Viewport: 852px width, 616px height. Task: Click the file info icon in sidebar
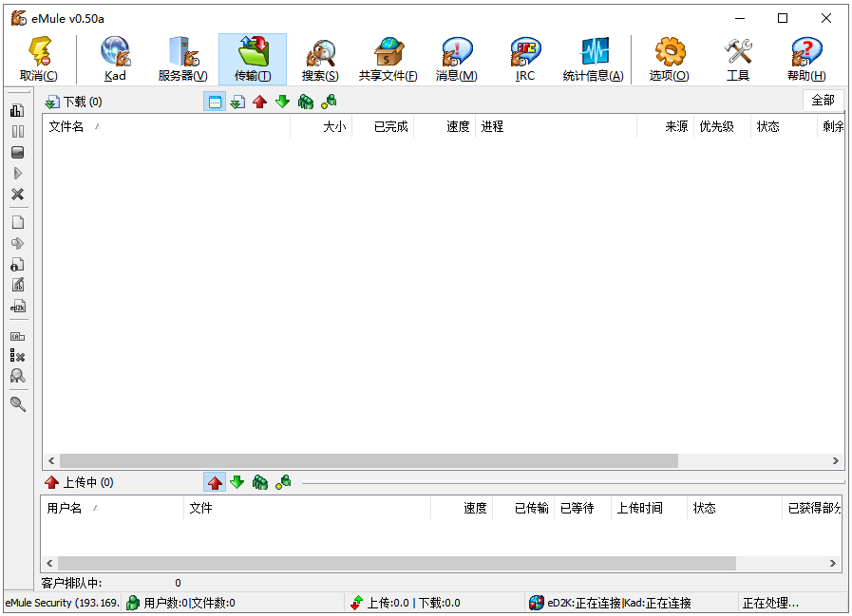click(x=17, y=265)
